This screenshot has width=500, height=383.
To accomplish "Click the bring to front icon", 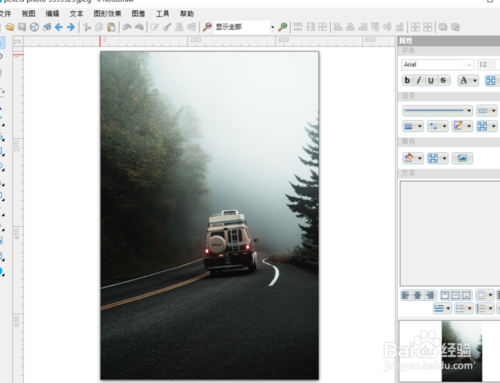I will tap(443, 27).
